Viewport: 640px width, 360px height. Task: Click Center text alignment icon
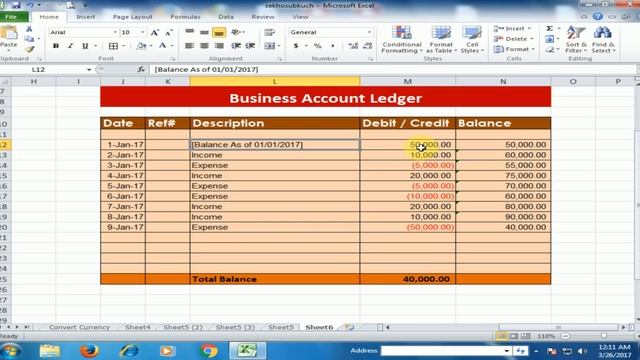pyautogui.click(x=204, y=46)
